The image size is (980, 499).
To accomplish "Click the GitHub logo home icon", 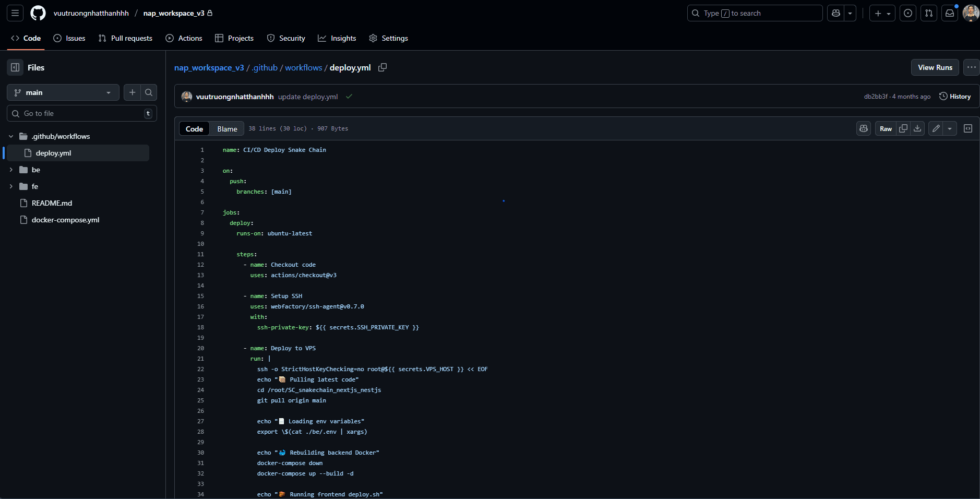I will tap(38, 13).
